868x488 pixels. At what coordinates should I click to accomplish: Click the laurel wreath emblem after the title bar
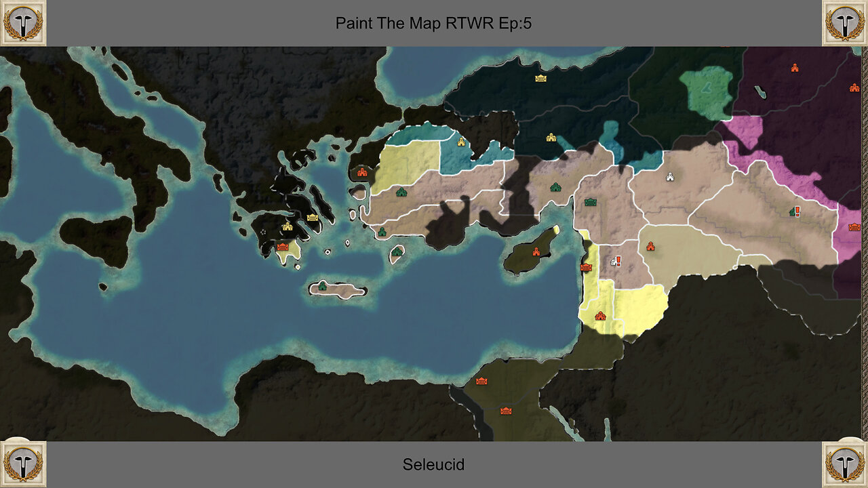[x=845, y=22]
